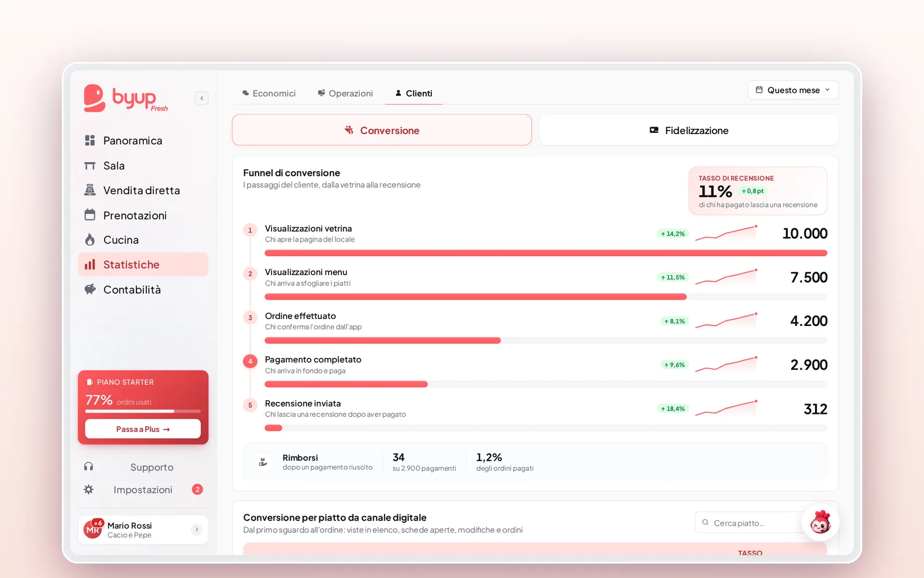924x578 pixels.
Task: Go to the Sala section
Action: pos(143,165)
